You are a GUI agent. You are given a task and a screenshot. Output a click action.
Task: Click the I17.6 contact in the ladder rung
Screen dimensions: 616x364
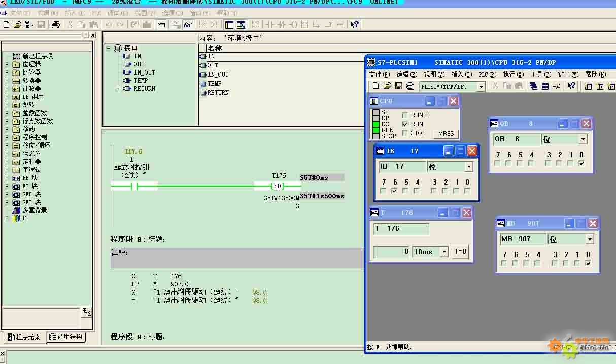point(134,187)
